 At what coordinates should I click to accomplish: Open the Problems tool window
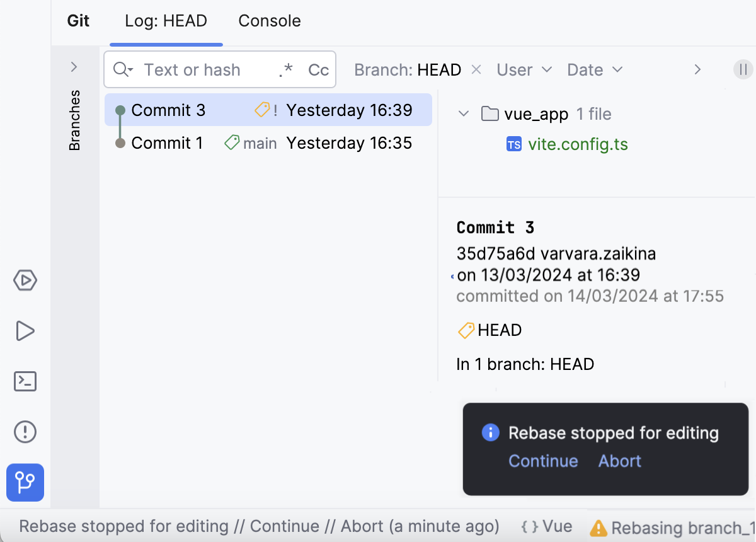(25, 432)
